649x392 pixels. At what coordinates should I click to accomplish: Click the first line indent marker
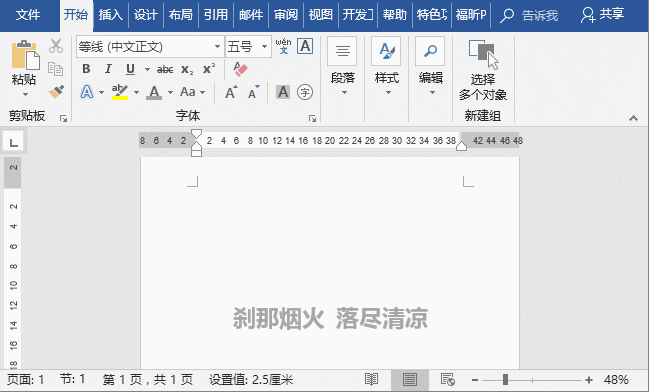click(x=196, y=133)
